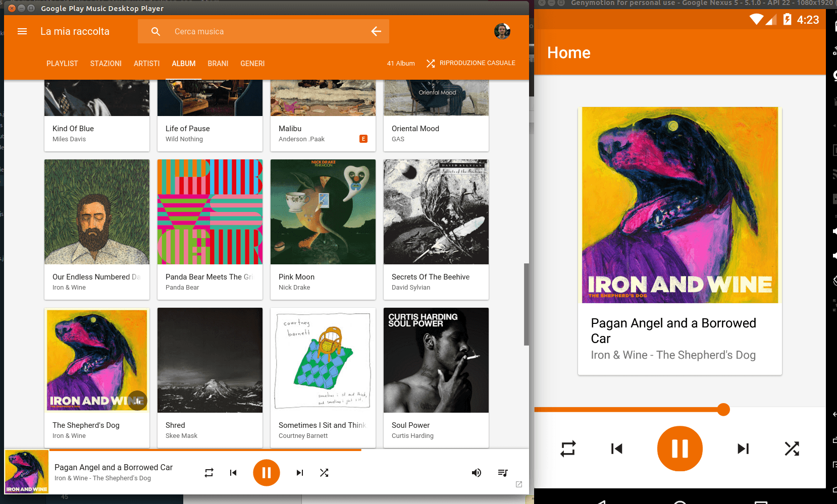The width and height of the screenshot is (837, 504).
Task: Click the Nick Drake artist name
Action: [x=294, y=288]
